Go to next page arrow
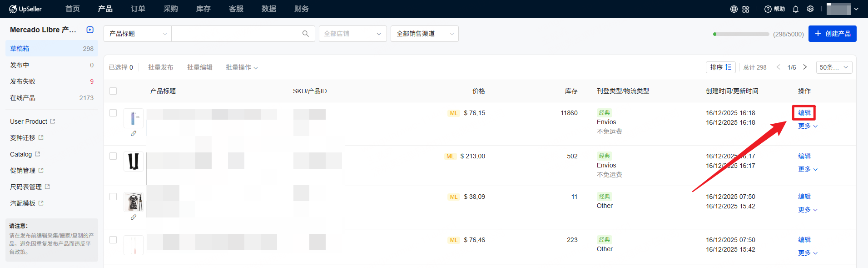This screenshot has height=268, width=868. (805, 67)
